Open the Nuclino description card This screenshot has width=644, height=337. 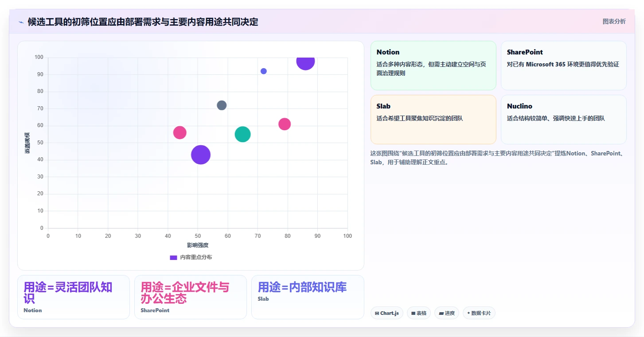pyautogui.click(x=563, y=120)
